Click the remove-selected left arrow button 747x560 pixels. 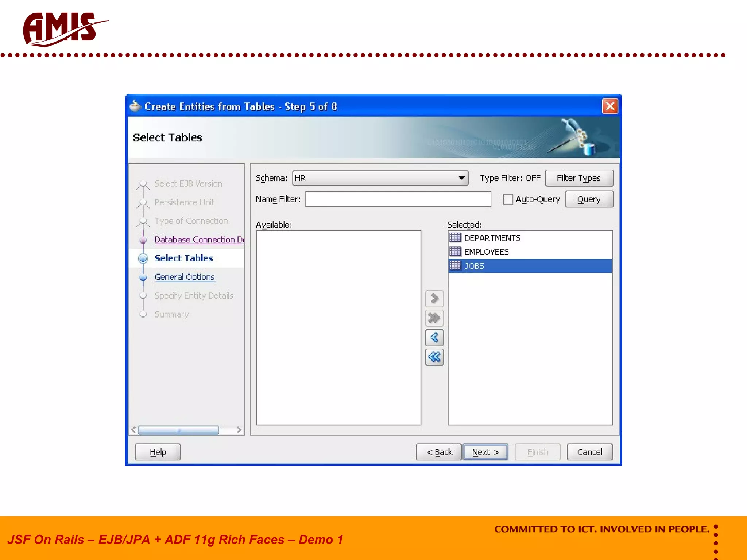tap(434, 338)
